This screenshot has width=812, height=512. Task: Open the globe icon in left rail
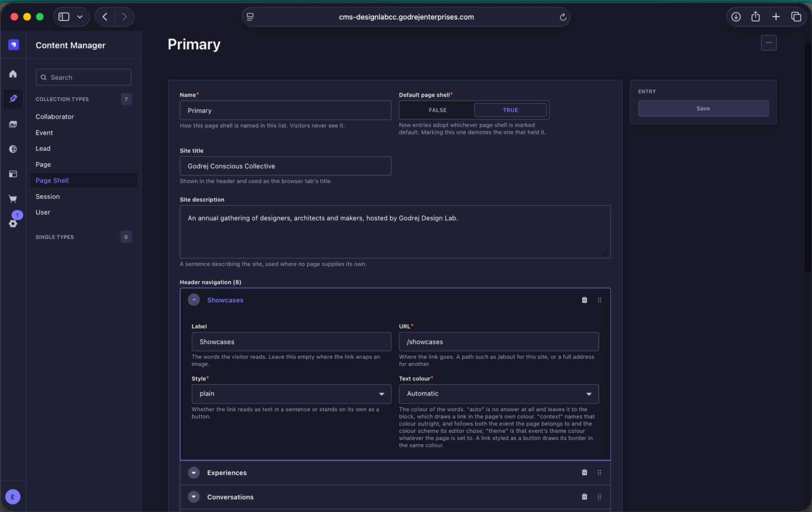(x=13, y=149)
